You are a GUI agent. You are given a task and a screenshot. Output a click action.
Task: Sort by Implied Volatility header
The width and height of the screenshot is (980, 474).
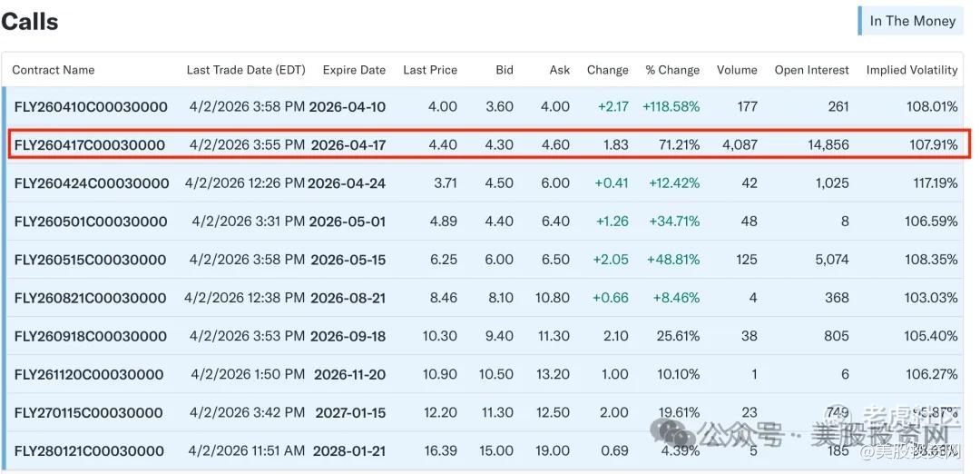(x=912, y=70)
